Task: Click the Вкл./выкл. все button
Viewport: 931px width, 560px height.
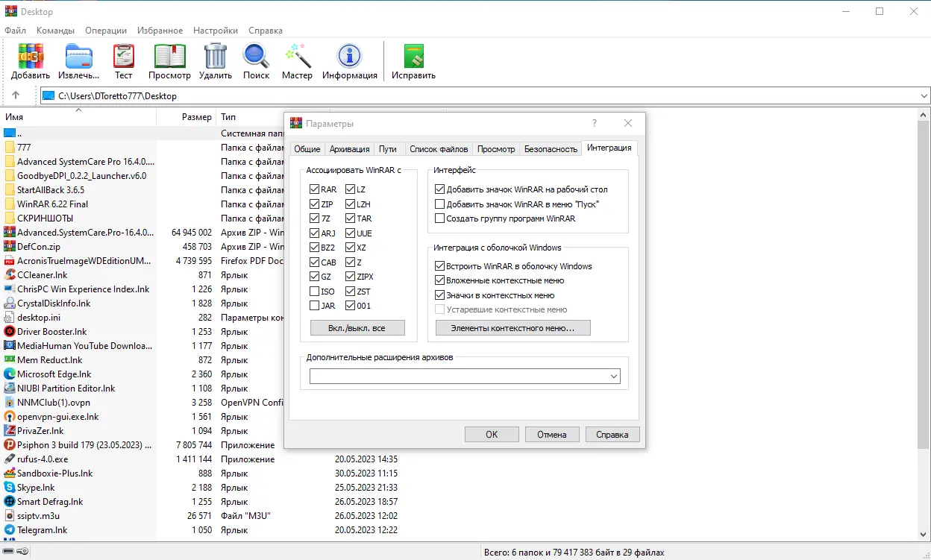Action: click(357, 328)
